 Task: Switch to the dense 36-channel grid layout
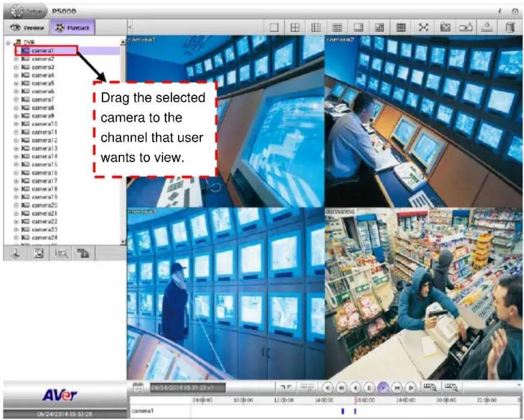coord(401,27)
